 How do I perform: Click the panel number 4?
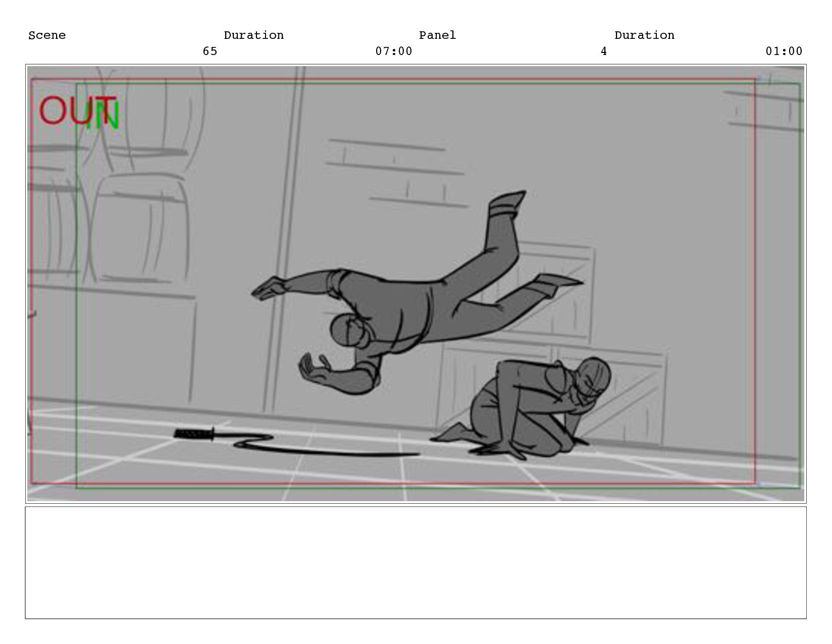[x=604, y=51]
